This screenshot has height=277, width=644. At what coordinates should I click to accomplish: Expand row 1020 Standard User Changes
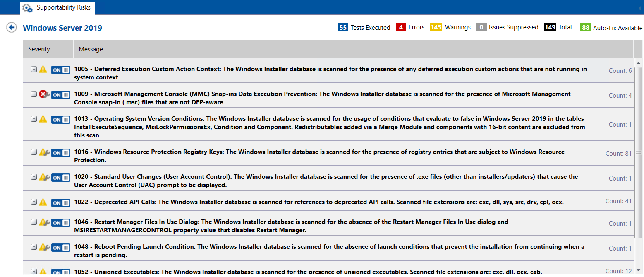point(34,177)
